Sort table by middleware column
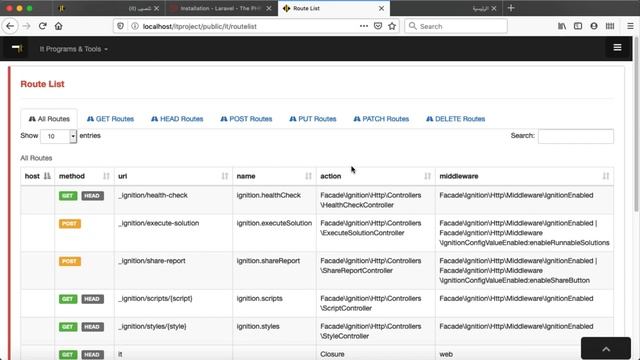 point(524,176)
